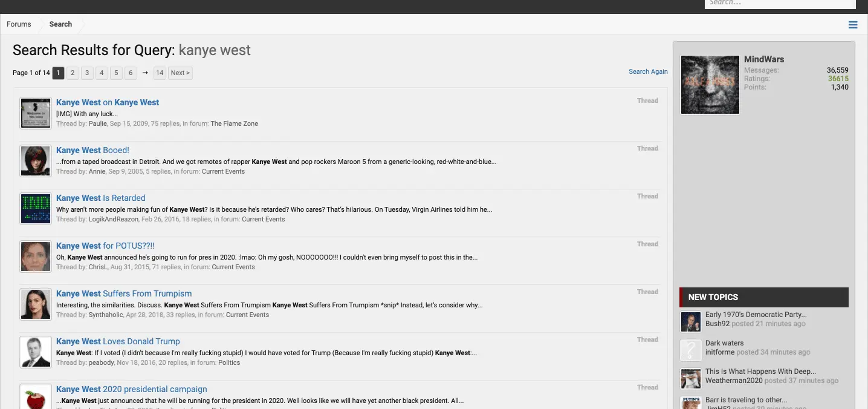Click Bush92's avatar in New Topics
The width and height of the screenshot is (868, 409).
point(690,322)
